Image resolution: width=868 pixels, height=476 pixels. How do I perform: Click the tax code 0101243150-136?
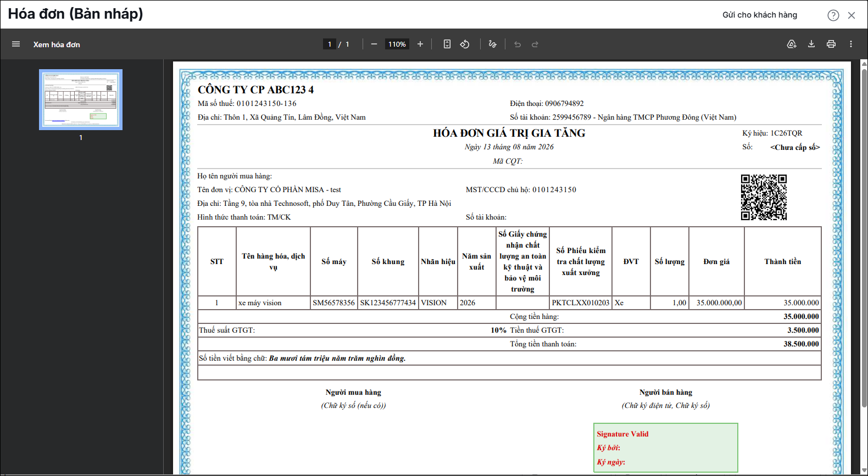pyautogui.click(x=266, y=103)
